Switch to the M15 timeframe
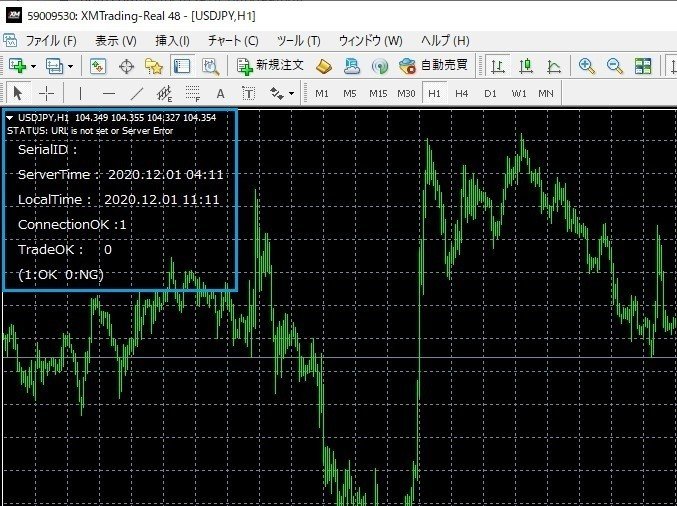The image size is (677, 506). click(378, 93)
